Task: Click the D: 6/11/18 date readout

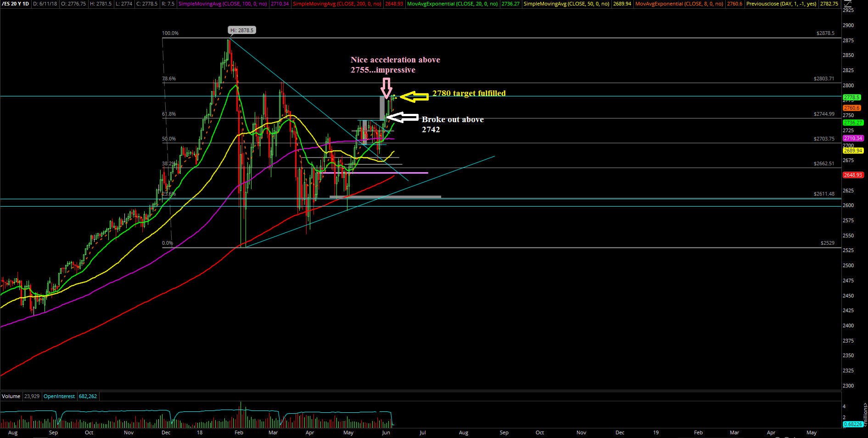Action: tap(45, 4)
